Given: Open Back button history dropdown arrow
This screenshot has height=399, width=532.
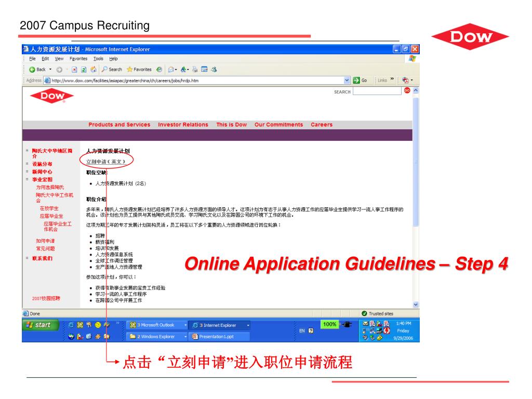Looking at the screenshot, I should (50, 70).
